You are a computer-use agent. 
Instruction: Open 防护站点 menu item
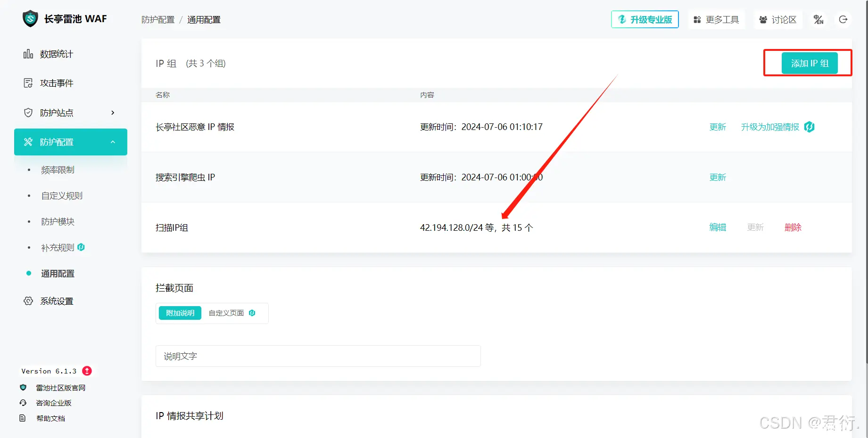[56, 113]
